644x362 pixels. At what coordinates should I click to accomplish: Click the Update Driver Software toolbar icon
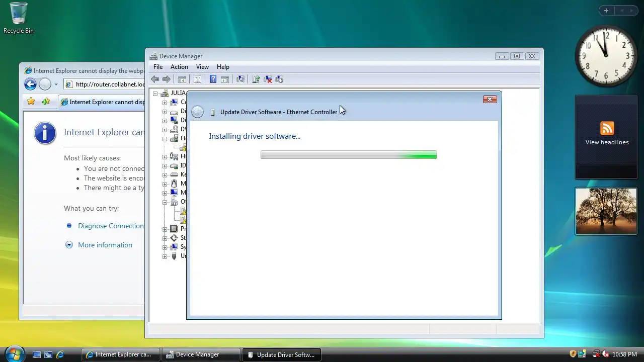tap(256, 79)
